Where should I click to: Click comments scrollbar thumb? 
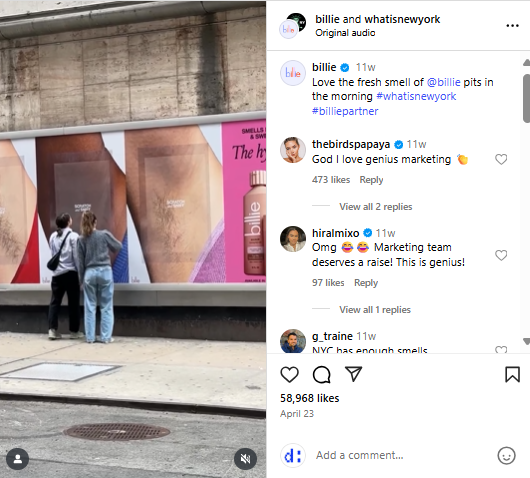[526, 98]
